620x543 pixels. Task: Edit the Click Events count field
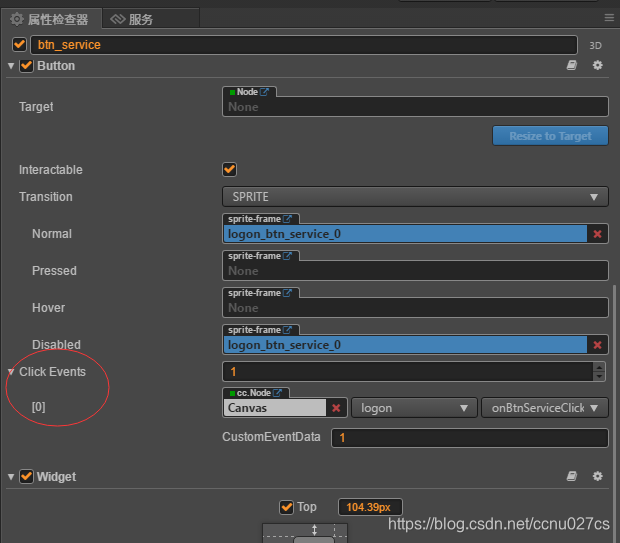tap(408, 371)
